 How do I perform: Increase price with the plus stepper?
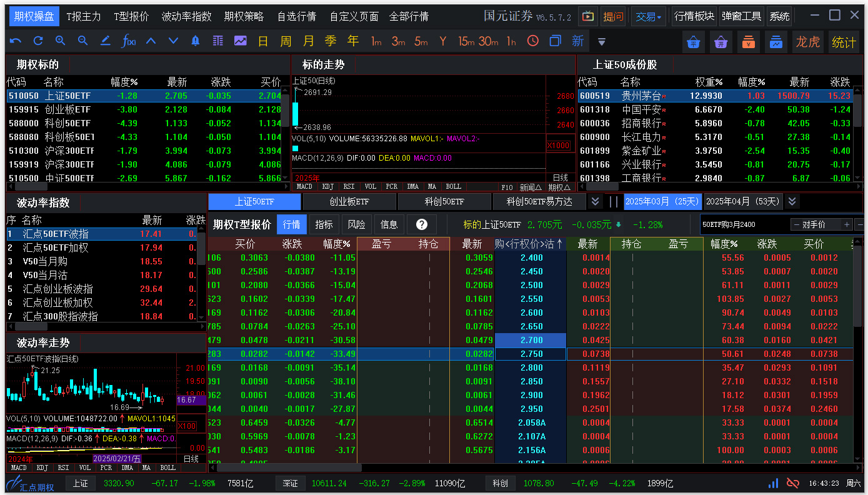point(847,224)
